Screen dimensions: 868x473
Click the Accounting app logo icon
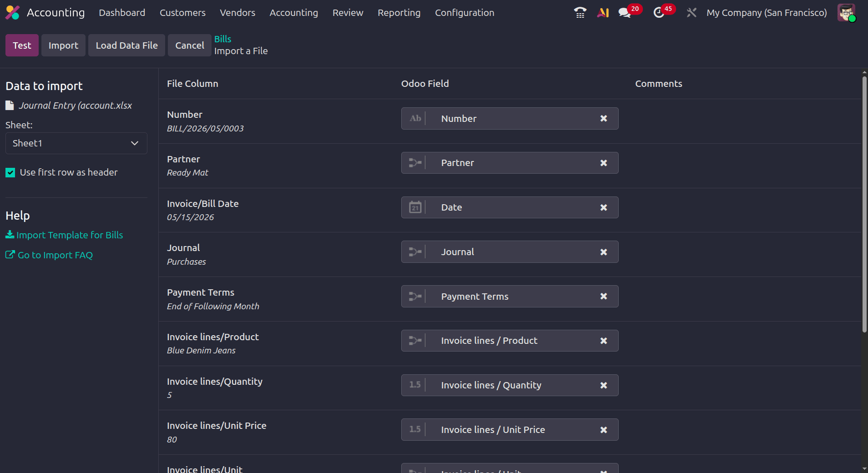pos(12,13)
